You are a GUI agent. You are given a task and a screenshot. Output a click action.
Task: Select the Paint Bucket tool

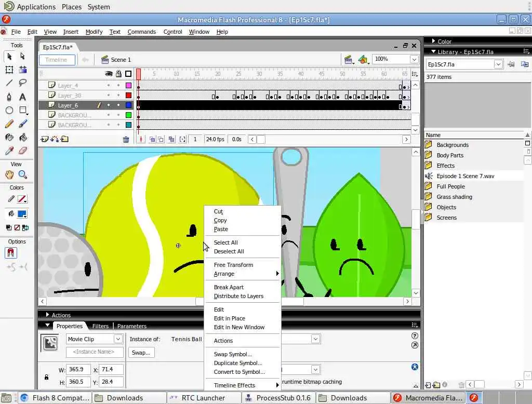click(23, 138)
